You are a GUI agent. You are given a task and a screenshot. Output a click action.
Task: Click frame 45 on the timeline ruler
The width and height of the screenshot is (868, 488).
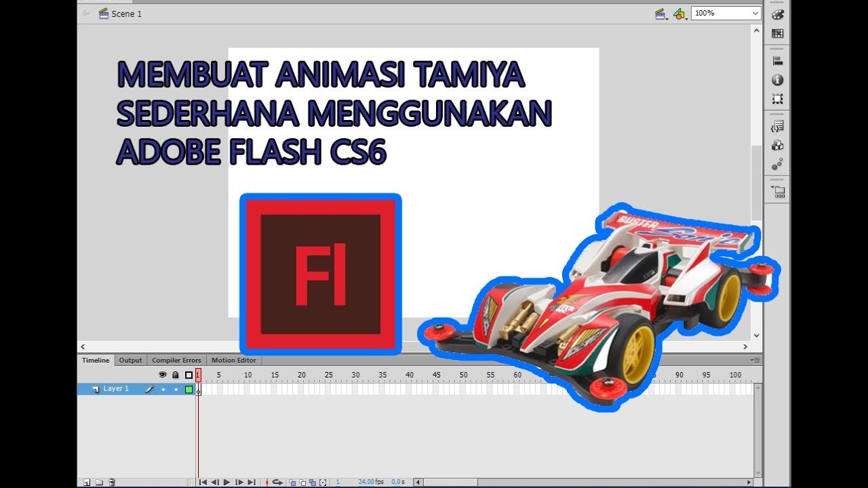[x=436, y=375]
